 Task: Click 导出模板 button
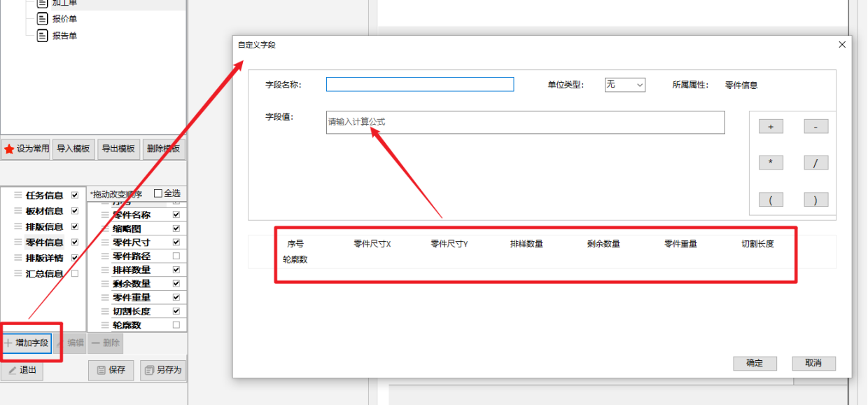(118, 149)
